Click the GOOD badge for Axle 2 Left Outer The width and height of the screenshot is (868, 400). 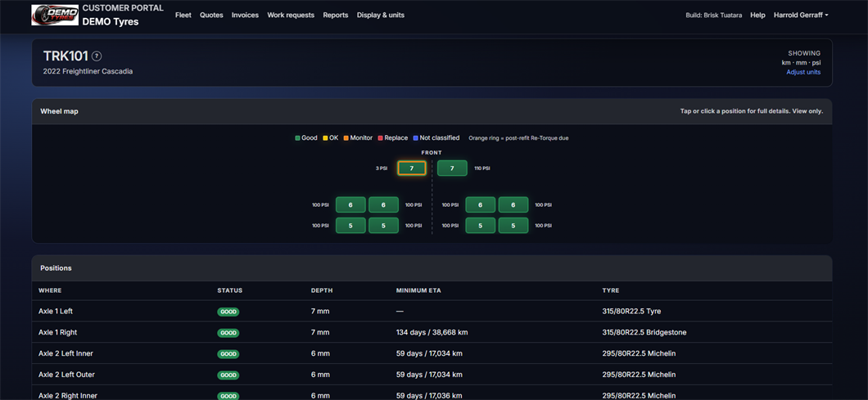(x=228, y=375)
